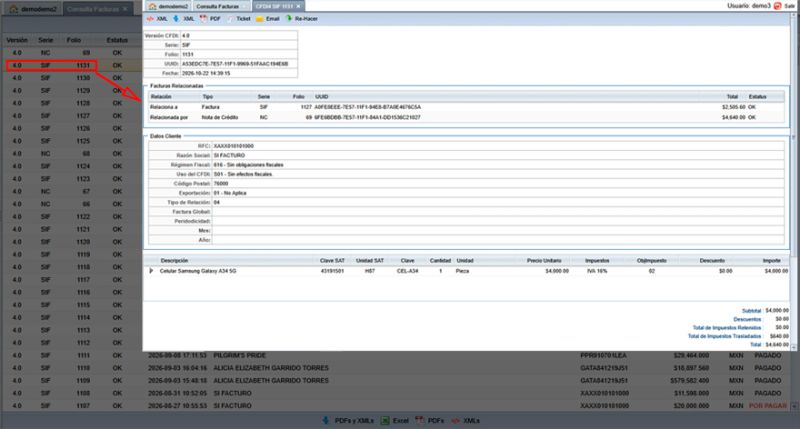The height and width of the screenshot is (429, 800).
Task: Select Alicia Elizabeth Garrido Torres row dated 15:48:18
Action: click(x=398, y=381)
